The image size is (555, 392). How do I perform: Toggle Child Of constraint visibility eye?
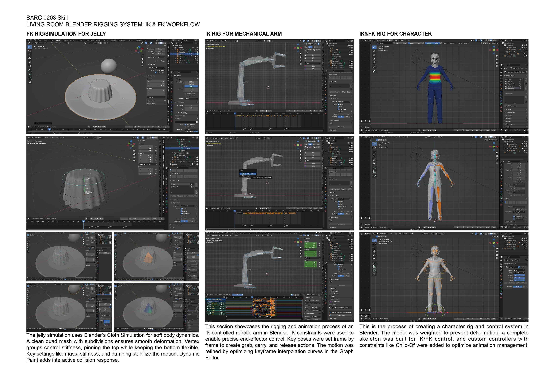[519, 267]
